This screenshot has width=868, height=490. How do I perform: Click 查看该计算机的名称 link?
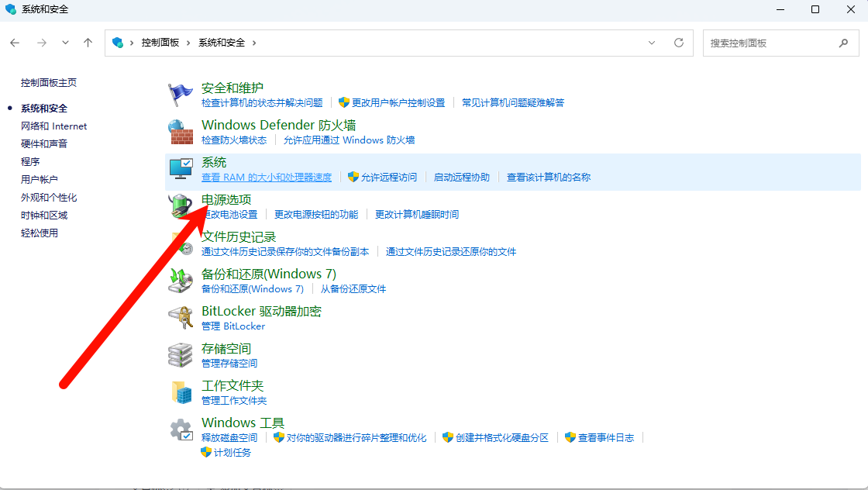[549, 178]
